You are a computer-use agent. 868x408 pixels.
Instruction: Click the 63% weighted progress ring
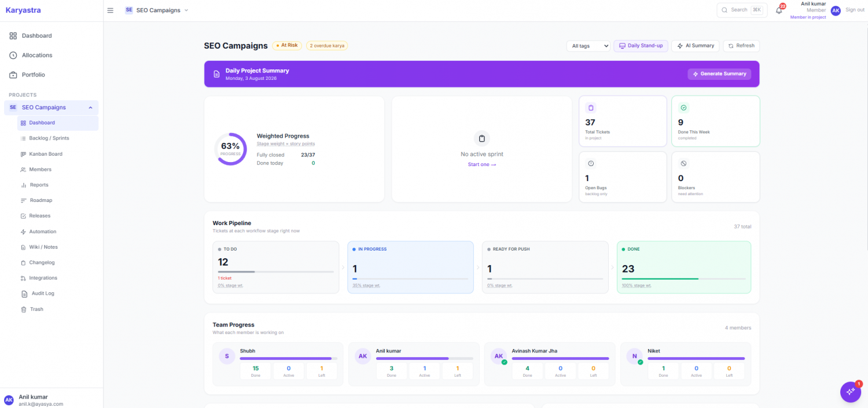click(230, 149)
